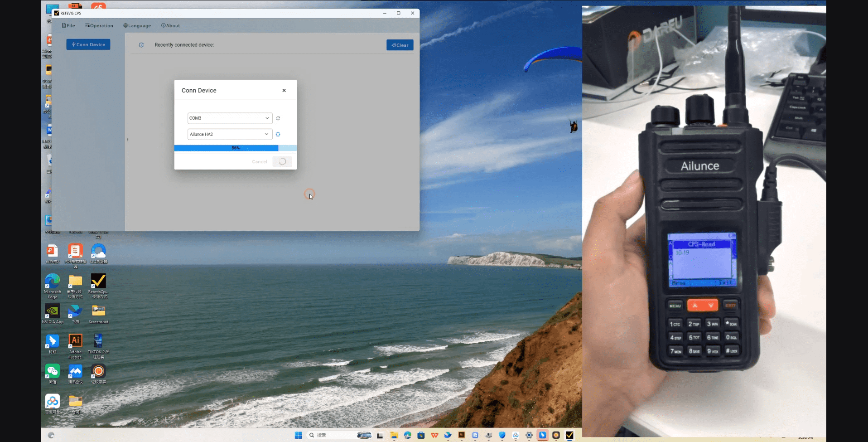Cancel the device connection
The image size is (868, 442).
pyautogui.click(x=260, y=162)
